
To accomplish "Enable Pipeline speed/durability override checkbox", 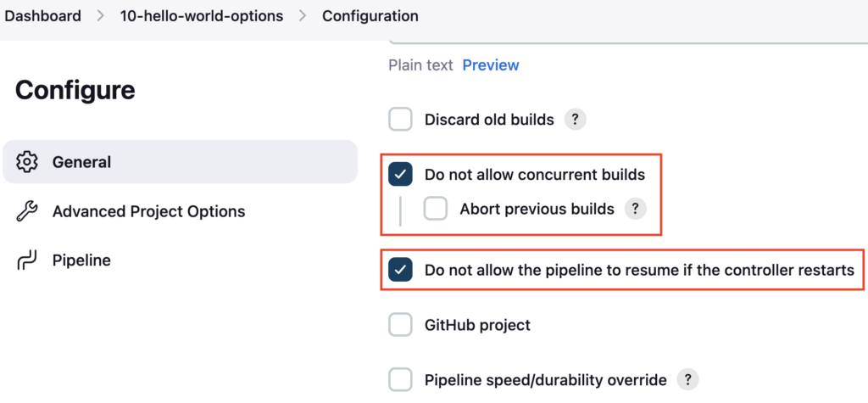I will (x=400, y=380).
